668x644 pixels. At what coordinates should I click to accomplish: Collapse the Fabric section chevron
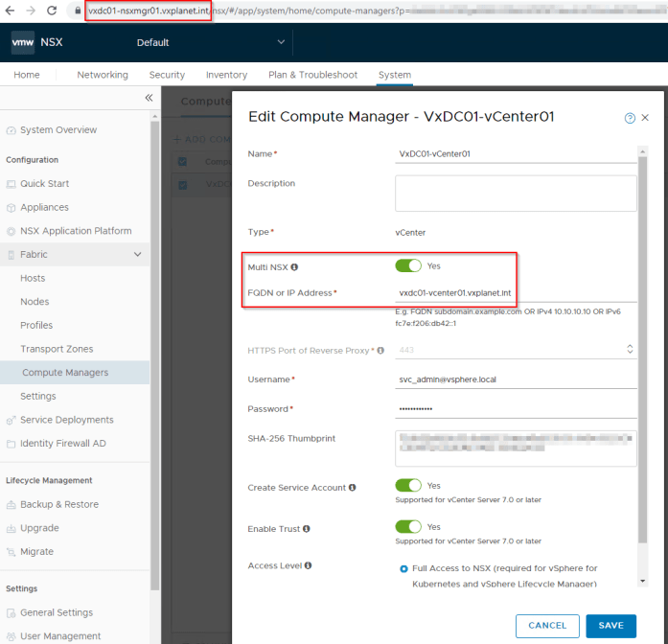tap(138, 254)
